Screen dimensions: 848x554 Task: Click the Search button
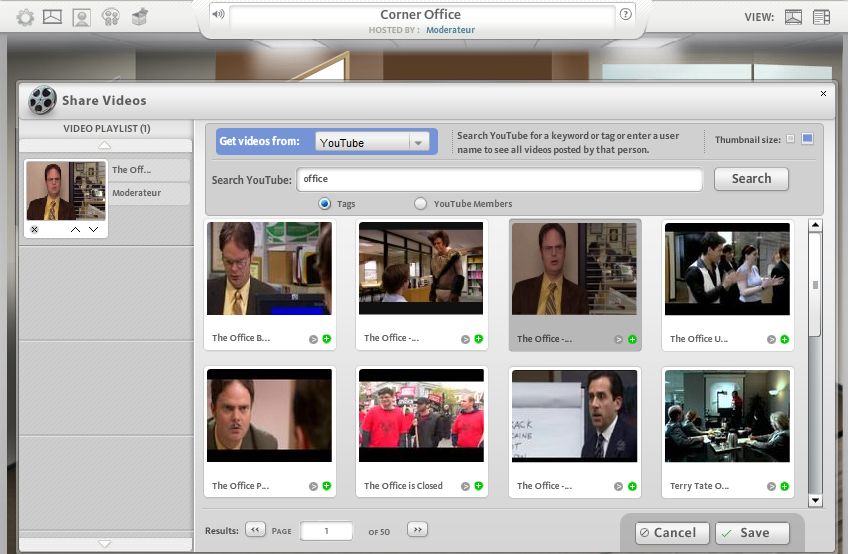coord(751,179)
